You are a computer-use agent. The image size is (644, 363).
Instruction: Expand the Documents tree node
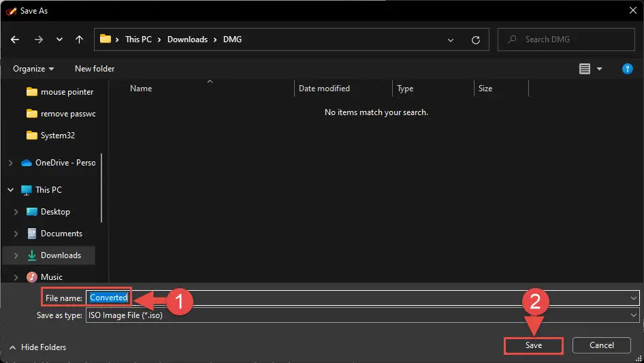[16, 234]
